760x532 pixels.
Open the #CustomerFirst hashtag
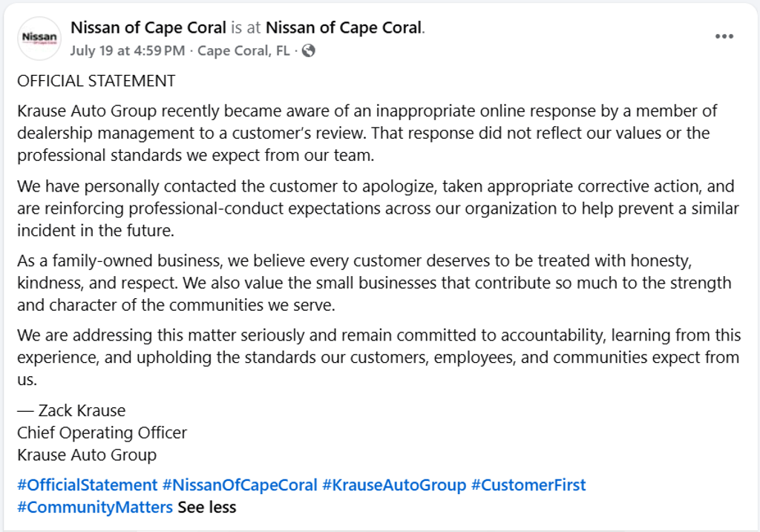(x=528, y=485)
